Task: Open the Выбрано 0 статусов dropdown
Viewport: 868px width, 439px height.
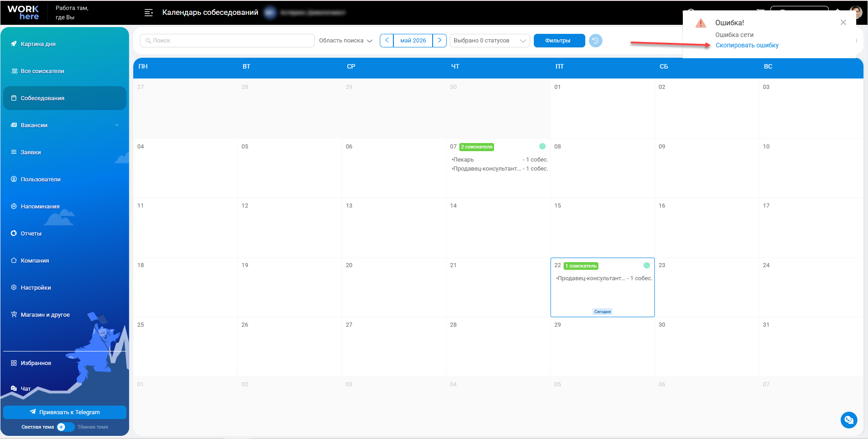Action: click(x=490, y=41)
